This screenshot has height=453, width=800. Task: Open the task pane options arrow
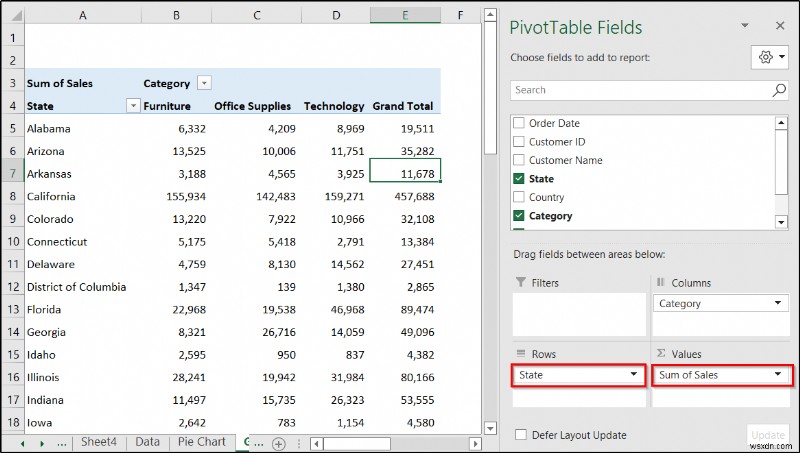745,26
